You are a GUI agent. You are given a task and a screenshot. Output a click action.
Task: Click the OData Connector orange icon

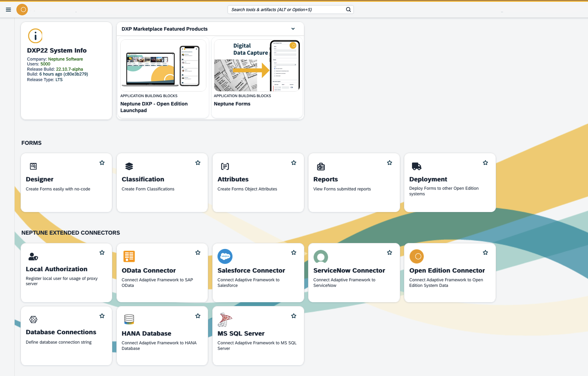coord(129,257)
